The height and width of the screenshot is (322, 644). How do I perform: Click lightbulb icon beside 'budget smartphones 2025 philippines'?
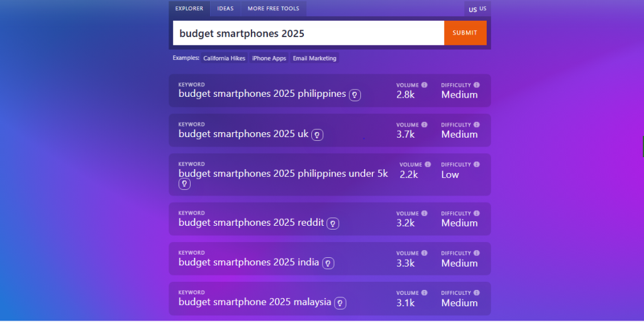click(x=355, y=95)
